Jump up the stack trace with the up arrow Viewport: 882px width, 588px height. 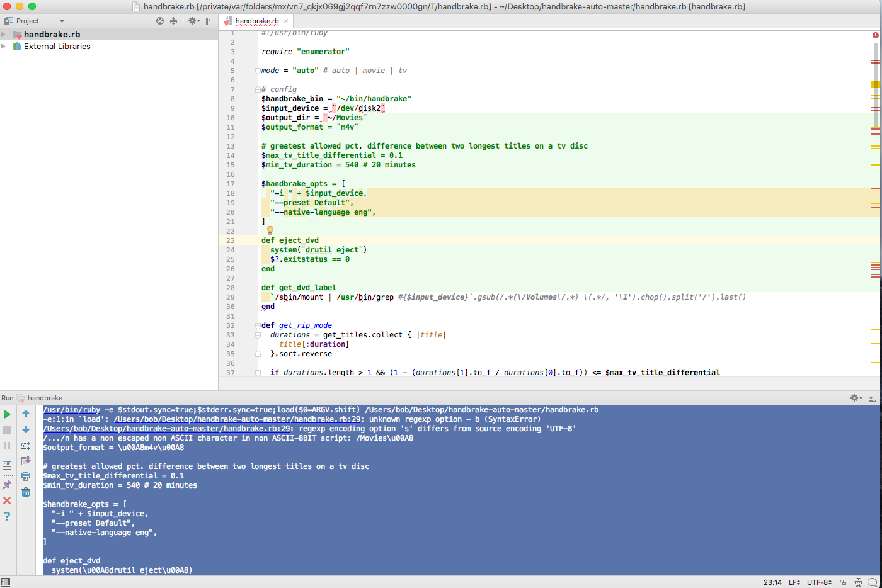[26, 414]
